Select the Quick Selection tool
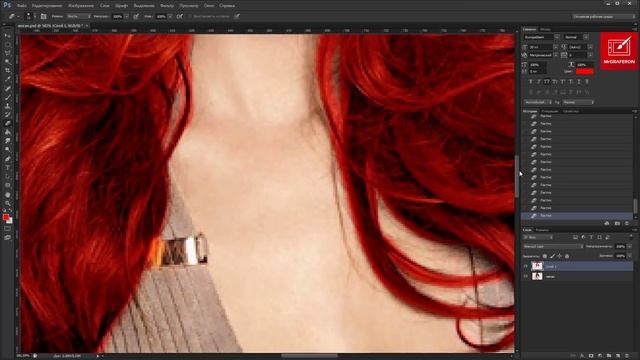The width and height of the screenshot is (640, 360). [7, 62]
